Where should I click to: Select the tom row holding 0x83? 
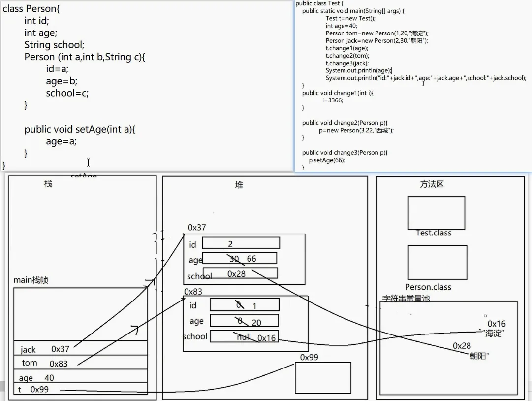click(x=80, y=363)
